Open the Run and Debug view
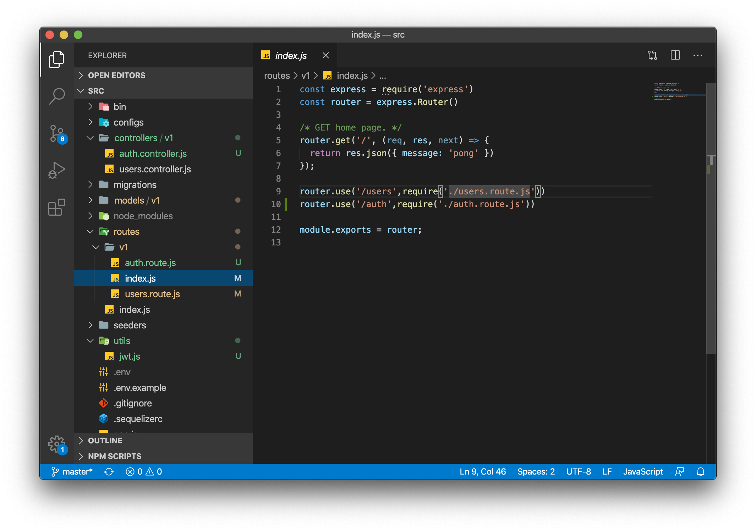Screen dimensions: 756x532 point(57,171)
